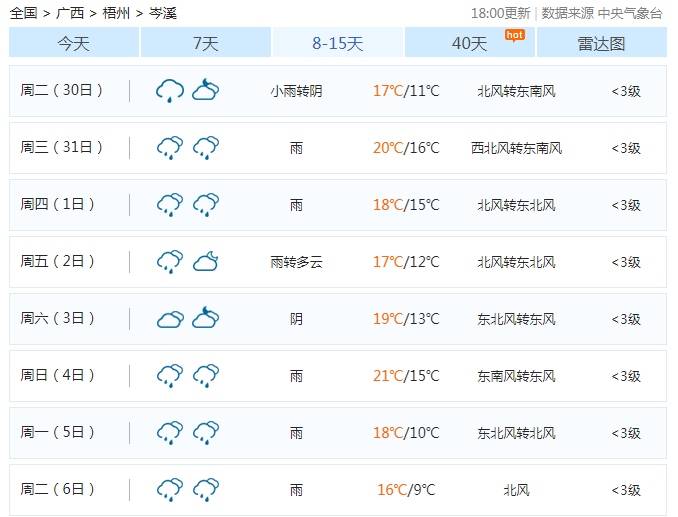
Task: Open the 雷达图 radar tab
Action: [x=601, y=43]
